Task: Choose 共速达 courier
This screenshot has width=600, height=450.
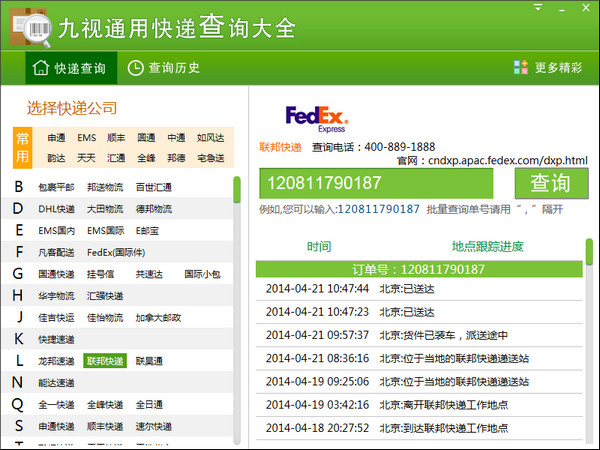Action: (x=149, y=274)
